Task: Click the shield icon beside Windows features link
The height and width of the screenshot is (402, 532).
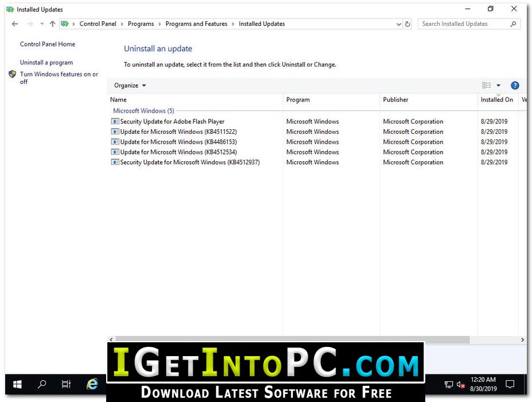Action: [13, 74]
